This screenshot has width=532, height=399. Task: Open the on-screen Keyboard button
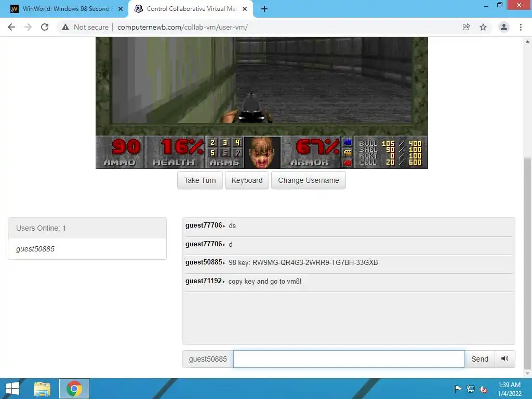tap(247, 180)
